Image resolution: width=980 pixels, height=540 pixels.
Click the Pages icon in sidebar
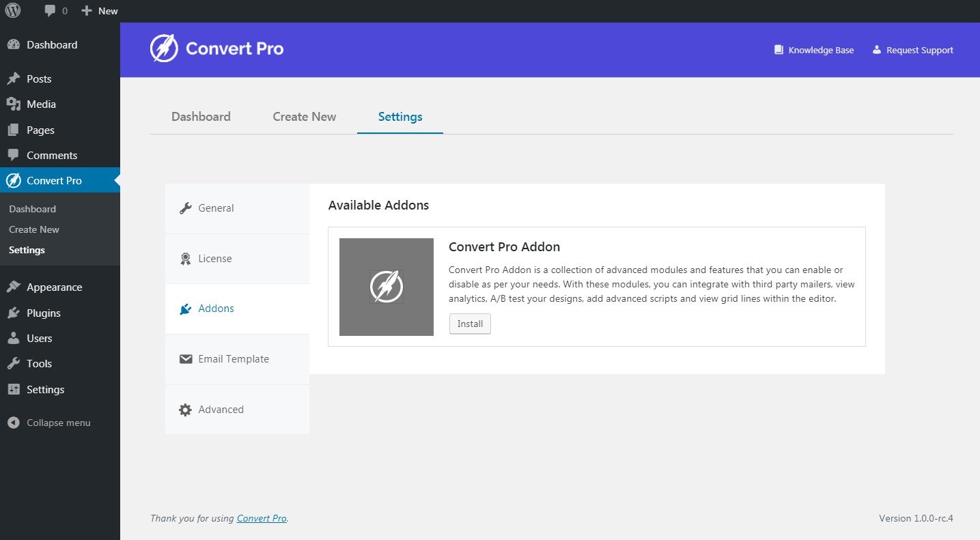click(13, 130)
